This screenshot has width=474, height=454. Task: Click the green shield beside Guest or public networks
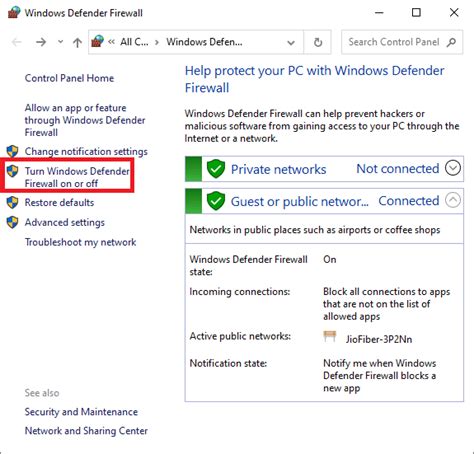[x=216, y=201]
